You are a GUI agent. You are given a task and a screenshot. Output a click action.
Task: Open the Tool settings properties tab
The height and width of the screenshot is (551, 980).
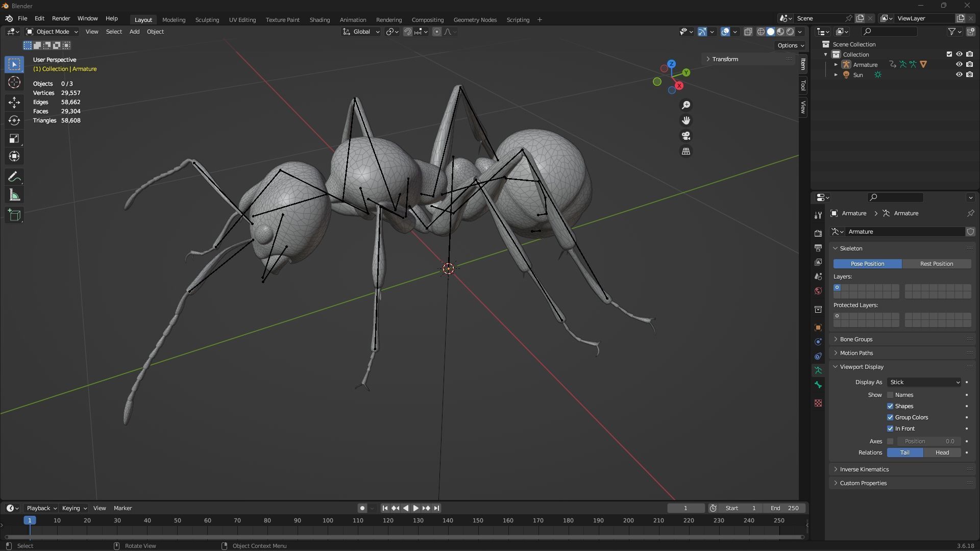[x=818, y=215]
